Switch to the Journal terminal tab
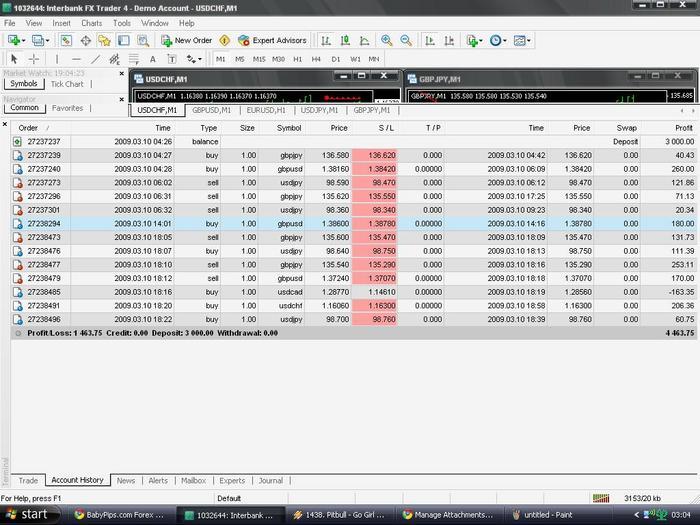This screenshot has width=700, height=525. [x=271, y=480]
